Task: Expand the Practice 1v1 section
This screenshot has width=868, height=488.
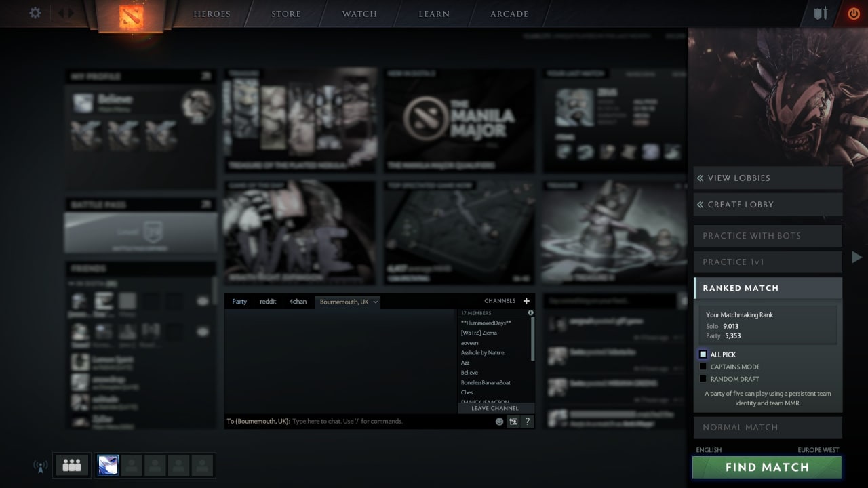Action: tap(768, 262)
